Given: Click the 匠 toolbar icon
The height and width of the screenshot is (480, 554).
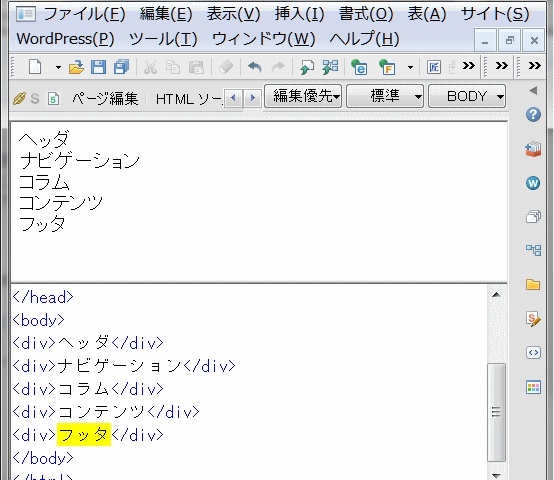Looking at the screenshot, I should pyautogui.click(x=434, y=67).
